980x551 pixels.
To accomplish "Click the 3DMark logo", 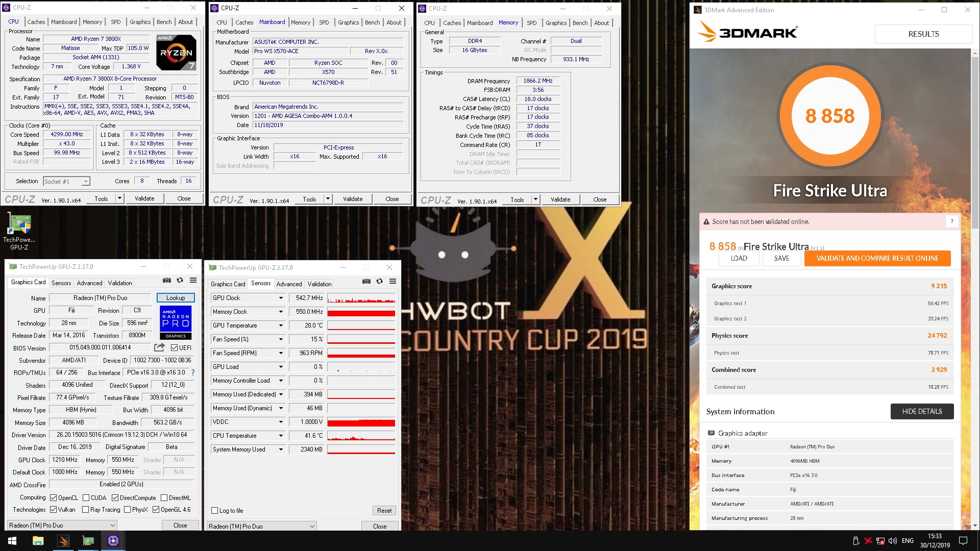I will (747, 32).
